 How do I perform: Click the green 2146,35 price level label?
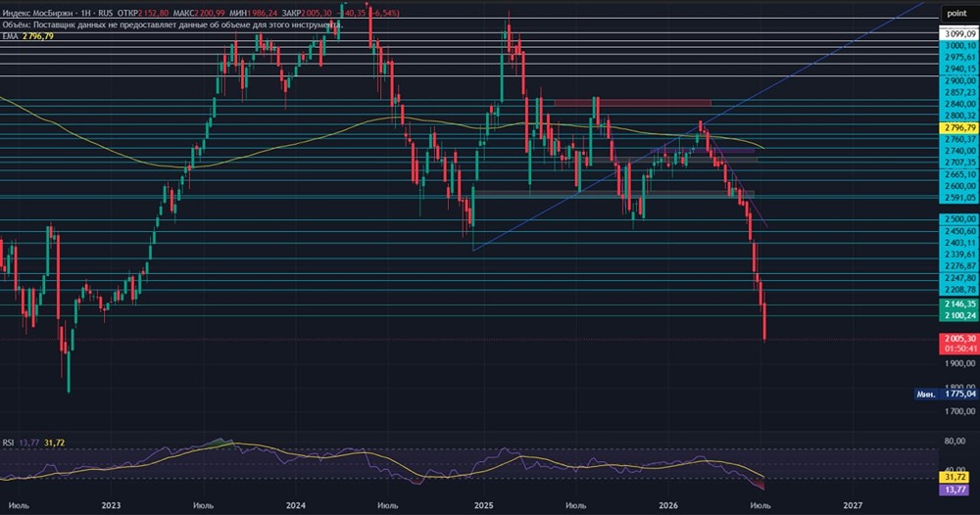tap(959, 304)
